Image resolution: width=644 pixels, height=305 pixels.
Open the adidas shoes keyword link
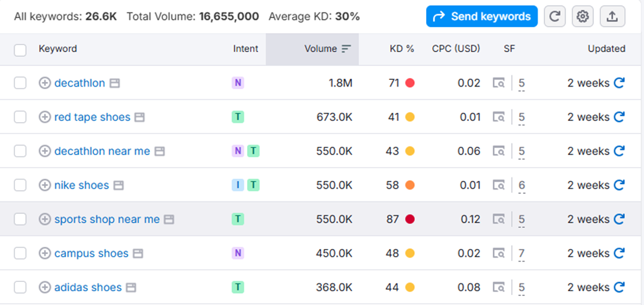[x=88, y=287]
